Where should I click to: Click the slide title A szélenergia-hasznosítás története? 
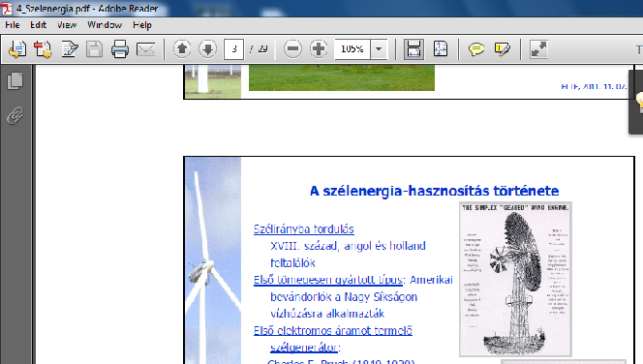[434, 191]
